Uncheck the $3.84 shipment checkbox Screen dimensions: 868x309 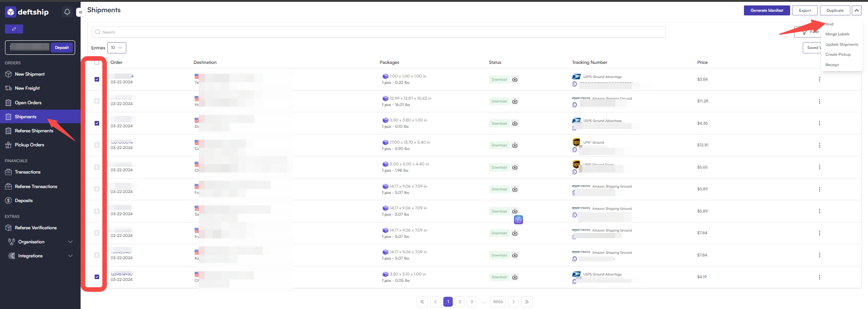coord(97,79)
